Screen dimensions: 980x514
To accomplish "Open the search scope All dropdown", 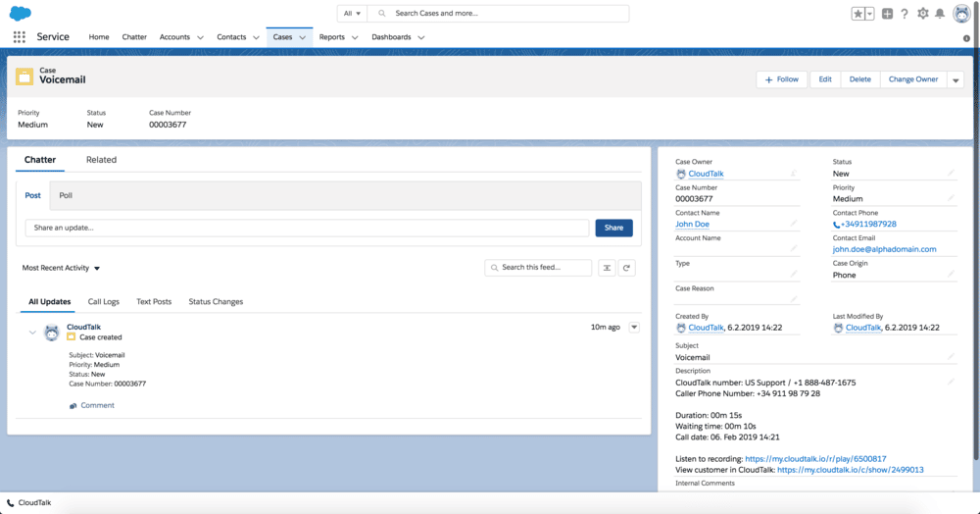I will click(352, 13).
